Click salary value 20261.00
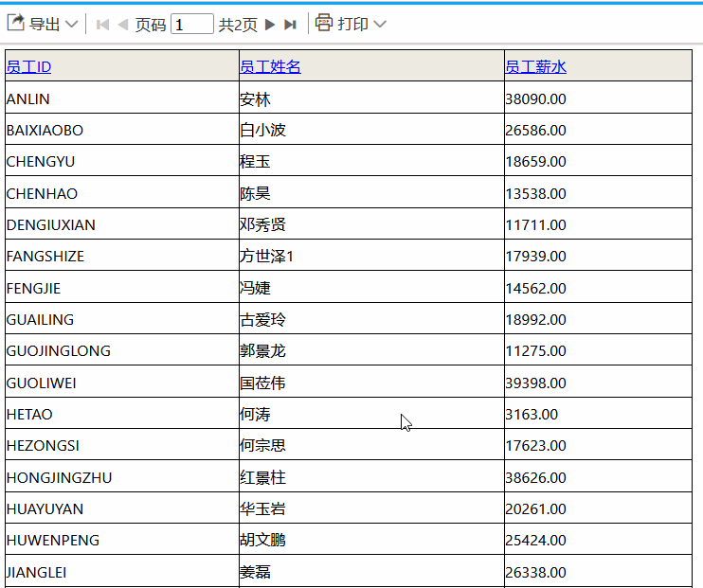703x588 pixels. click(535, 509)
